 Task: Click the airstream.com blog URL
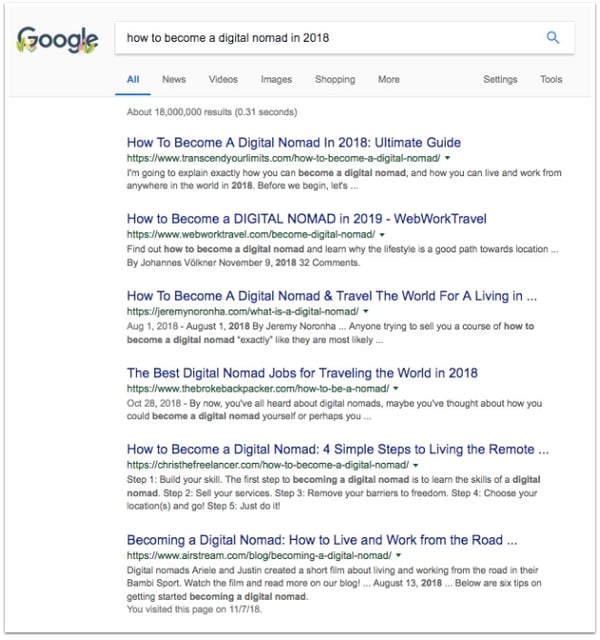tap(259, 556)
